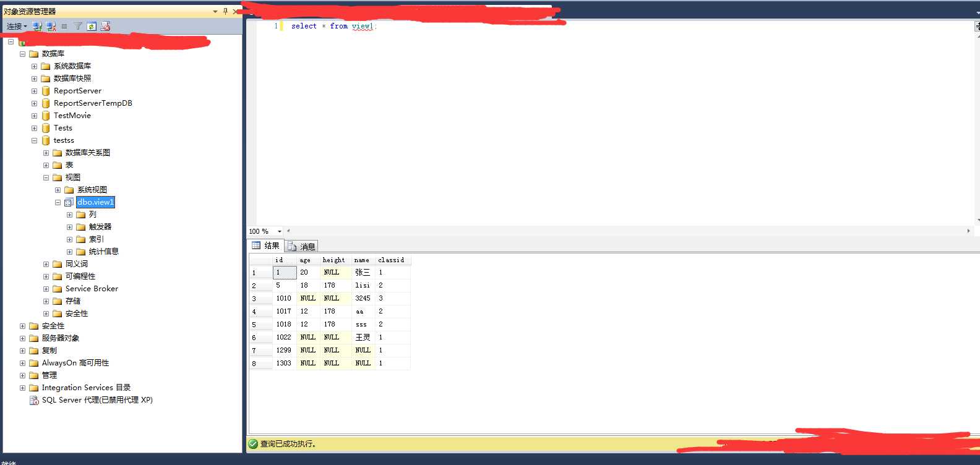This screenshot has height=465, width=980.
Task: Click the query editor horizontal scrollbar left arrow
Action: (288, 231)
